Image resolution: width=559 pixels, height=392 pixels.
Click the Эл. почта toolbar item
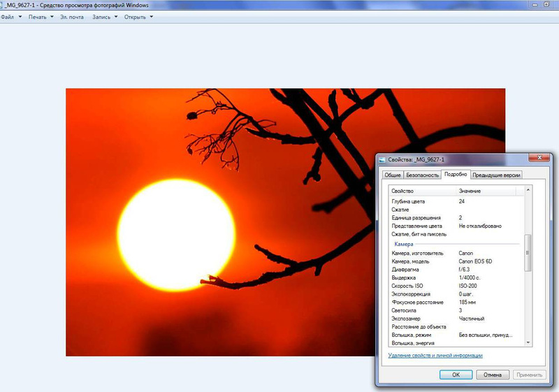[72, 17]
